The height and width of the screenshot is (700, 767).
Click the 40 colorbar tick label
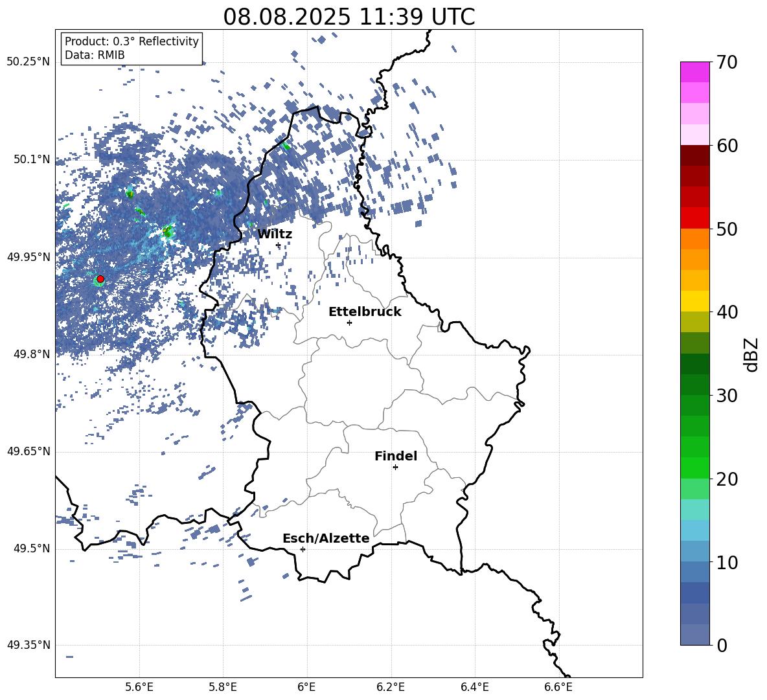pyautogui.click(x=727, y=312)
